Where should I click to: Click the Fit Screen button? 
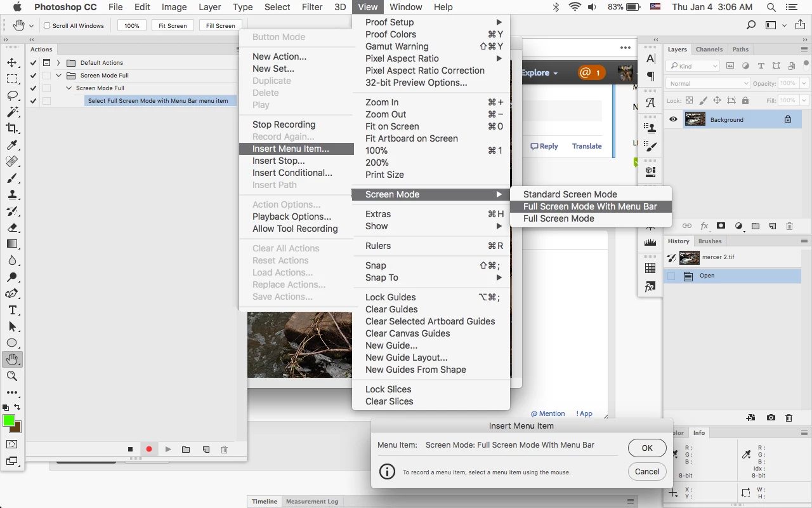tap(173, 25)
